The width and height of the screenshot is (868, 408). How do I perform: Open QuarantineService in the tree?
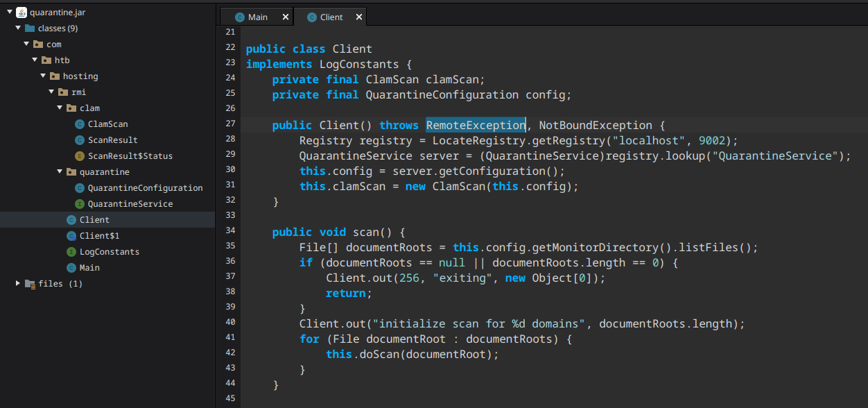coord(130,204)
